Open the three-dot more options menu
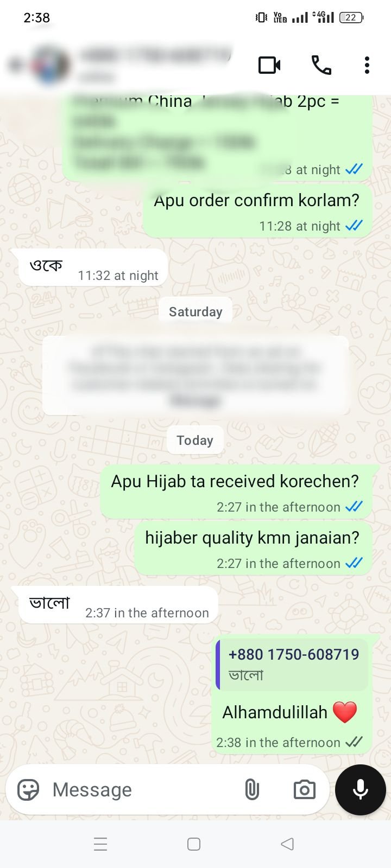The width and height of the screenshot is (391, 868). [367, 65]
